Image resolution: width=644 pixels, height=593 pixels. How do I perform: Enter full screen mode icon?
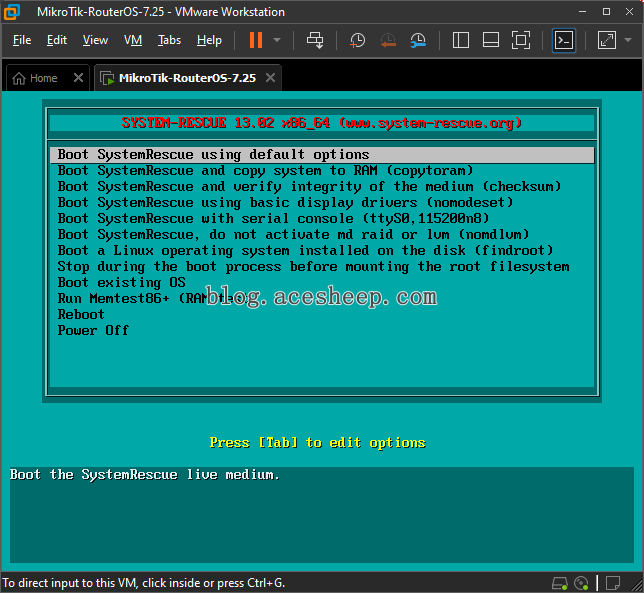521,40
